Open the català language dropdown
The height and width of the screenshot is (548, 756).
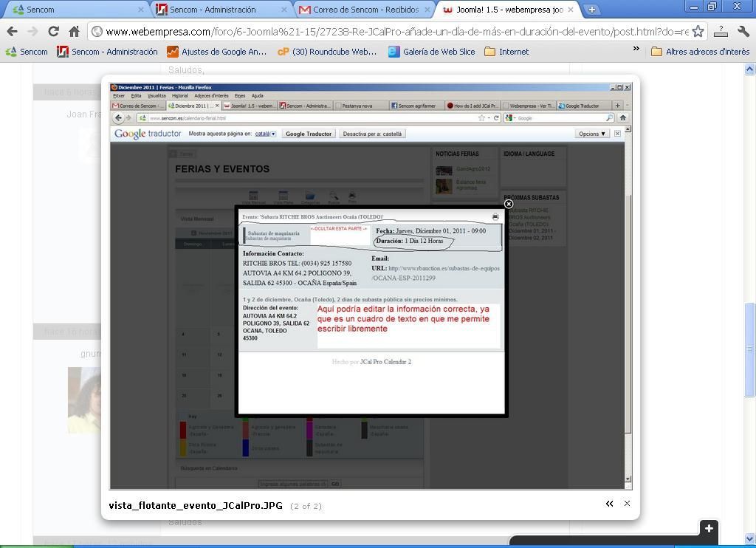(x=265, y=134)
